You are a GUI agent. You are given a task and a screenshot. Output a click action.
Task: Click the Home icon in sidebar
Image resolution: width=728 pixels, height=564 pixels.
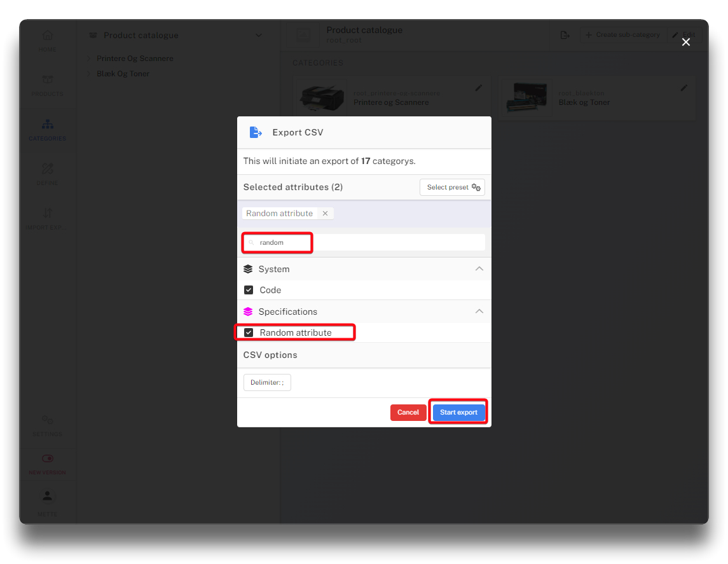pyautogui.click(x=48, y=36)
